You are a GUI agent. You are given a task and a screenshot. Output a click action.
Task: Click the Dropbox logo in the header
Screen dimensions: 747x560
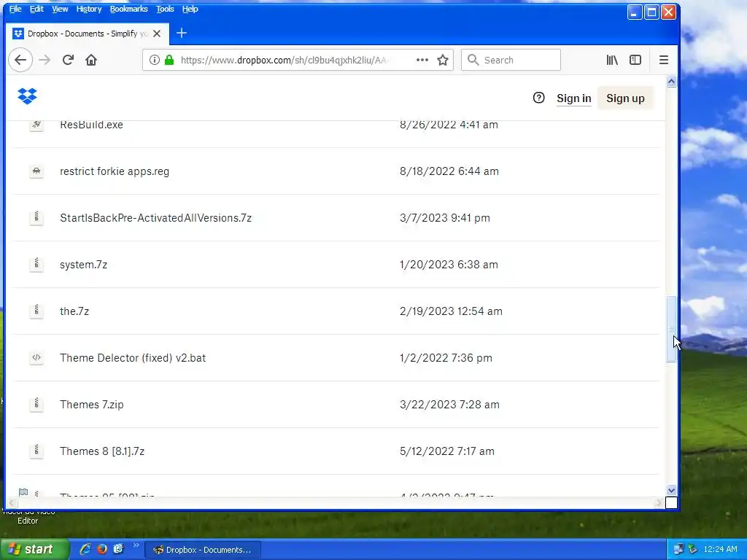(27, 96)
